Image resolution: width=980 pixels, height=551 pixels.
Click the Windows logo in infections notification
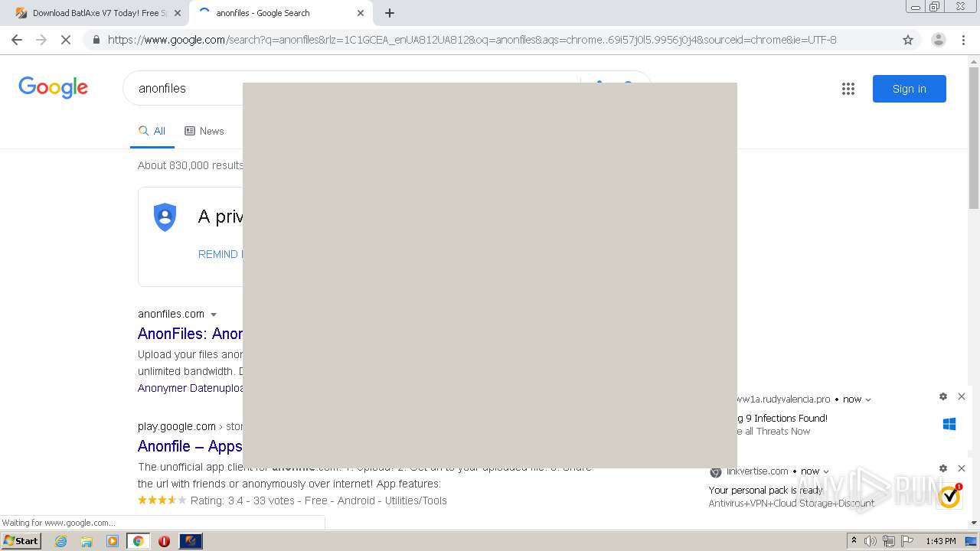pos(949,424)
